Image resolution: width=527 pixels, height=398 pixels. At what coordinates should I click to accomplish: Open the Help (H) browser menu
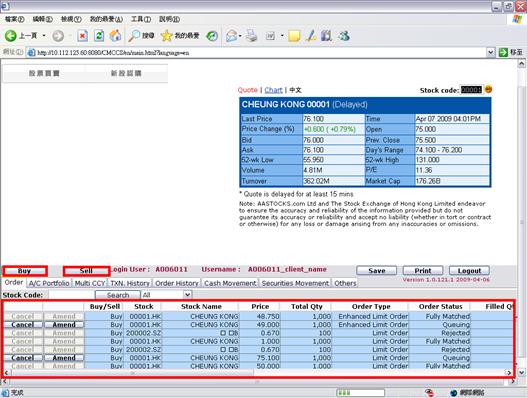(x=169, y=19)
